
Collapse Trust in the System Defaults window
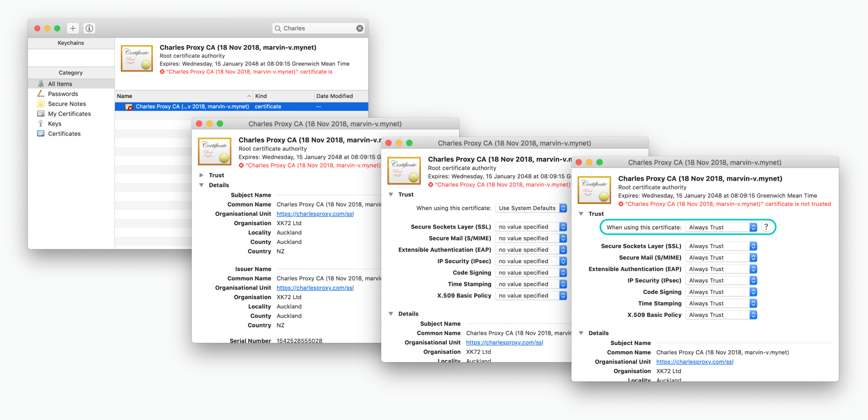tap(391, 194)
